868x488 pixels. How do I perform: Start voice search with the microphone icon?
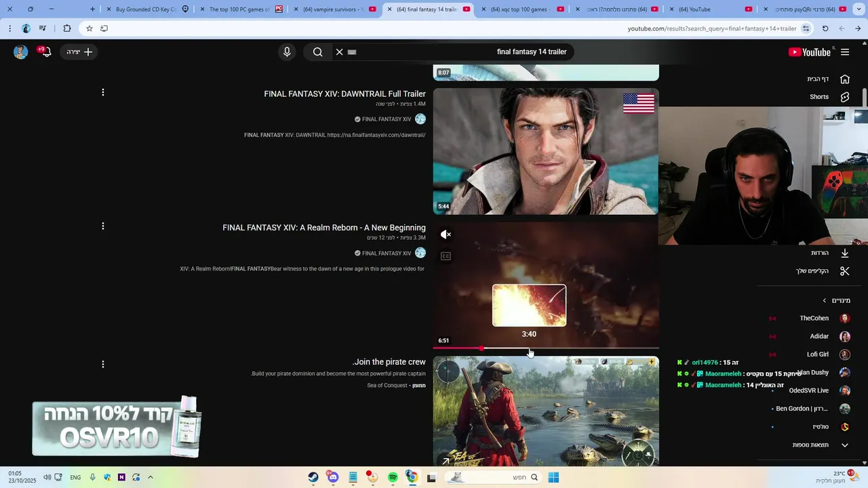point(287,52)
